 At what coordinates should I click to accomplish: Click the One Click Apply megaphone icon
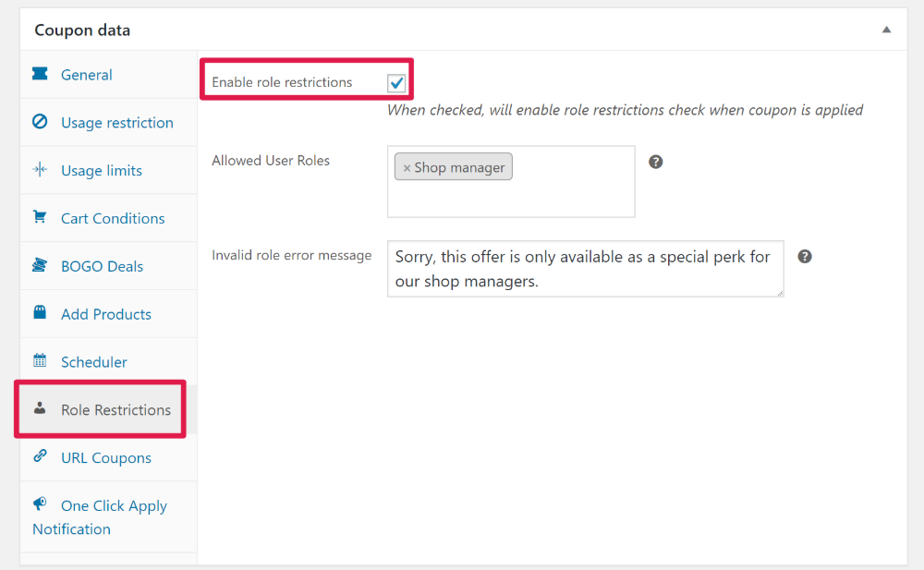point(40,503)
